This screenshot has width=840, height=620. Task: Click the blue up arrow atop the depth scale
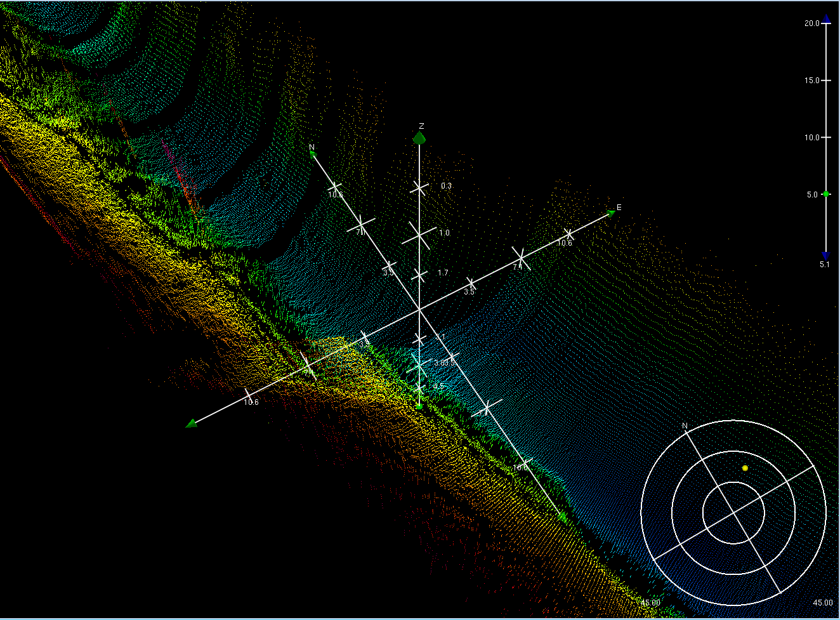pos(827,18)
